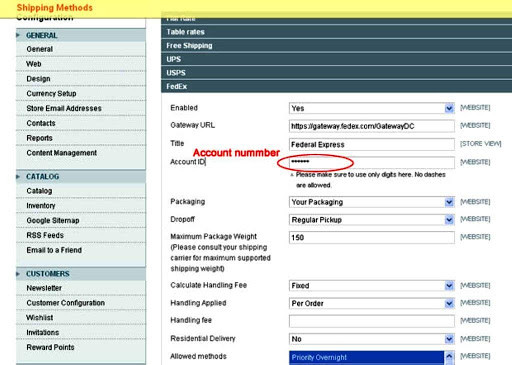The height and width of the screenshot is (365, 512).
Task: Select Priority Overnight in Allowed methods
Action: click(x=366, y=357)
